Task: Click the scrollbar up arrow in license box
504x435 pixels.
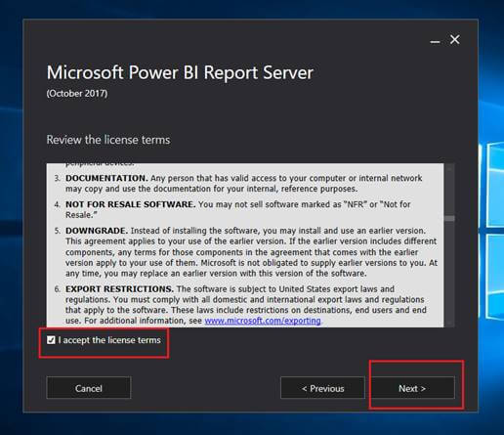Action: click(449, 168)
